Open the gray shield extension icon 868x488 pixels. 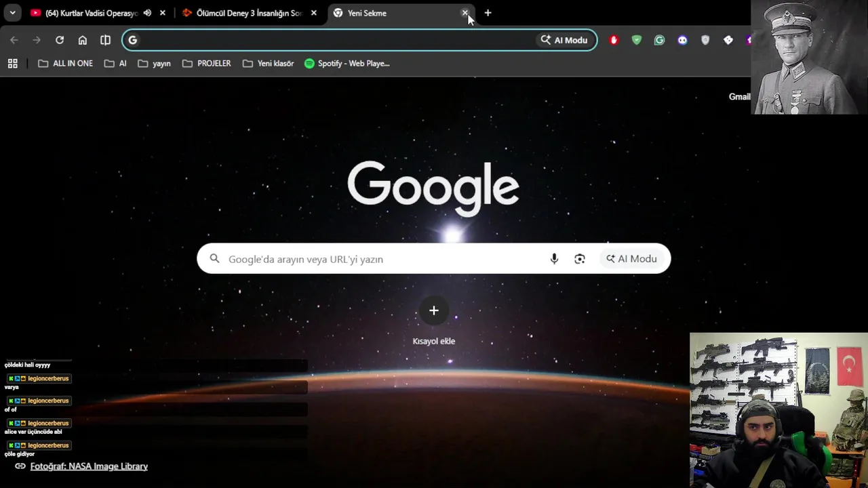click(705, 40)
